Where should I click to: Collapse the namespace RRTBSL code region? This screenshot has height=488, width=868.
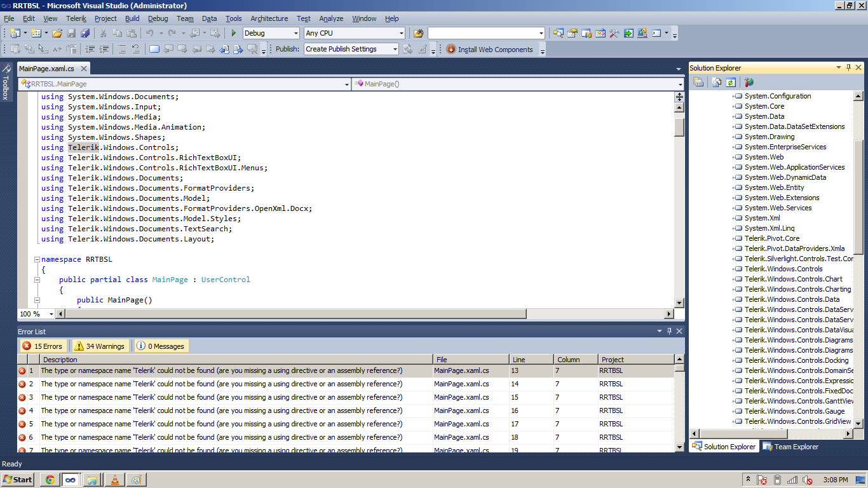(x=37, y=259)
